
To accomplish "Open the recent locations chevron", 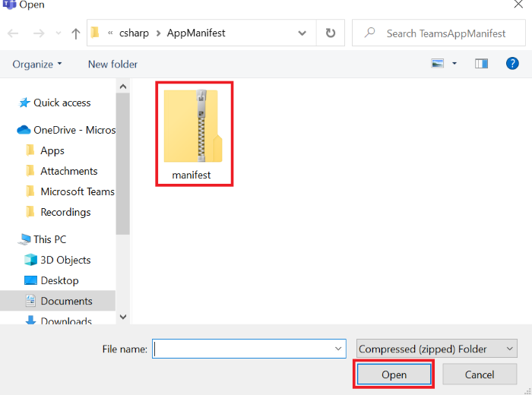I will 59,33.
